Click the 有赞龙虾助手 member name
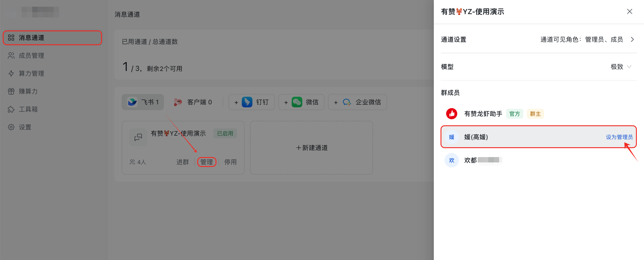This screenshot has width=644, height=260. pyautogui.click(x=483, y=114)
